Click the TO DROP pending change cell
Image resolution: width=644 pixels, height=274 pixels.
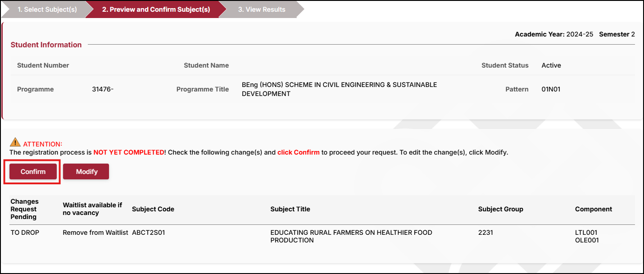click(25, 233)
